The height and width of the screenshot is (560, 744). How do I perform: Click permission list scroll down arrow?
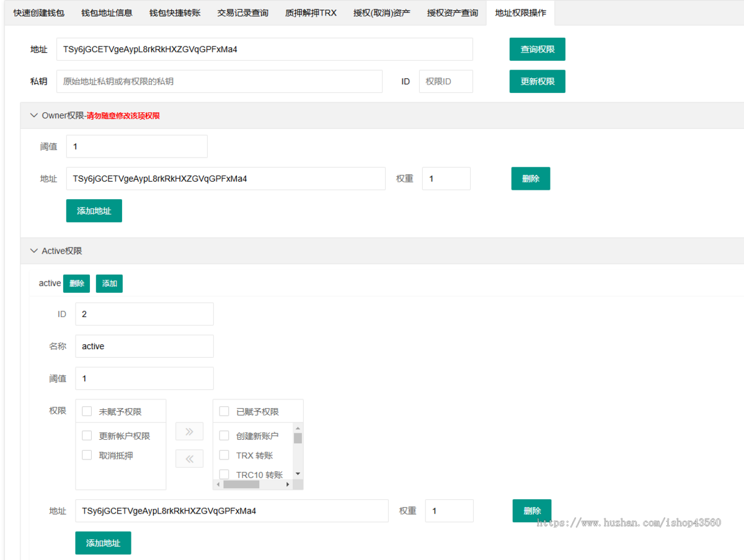(x=298, y=474)
